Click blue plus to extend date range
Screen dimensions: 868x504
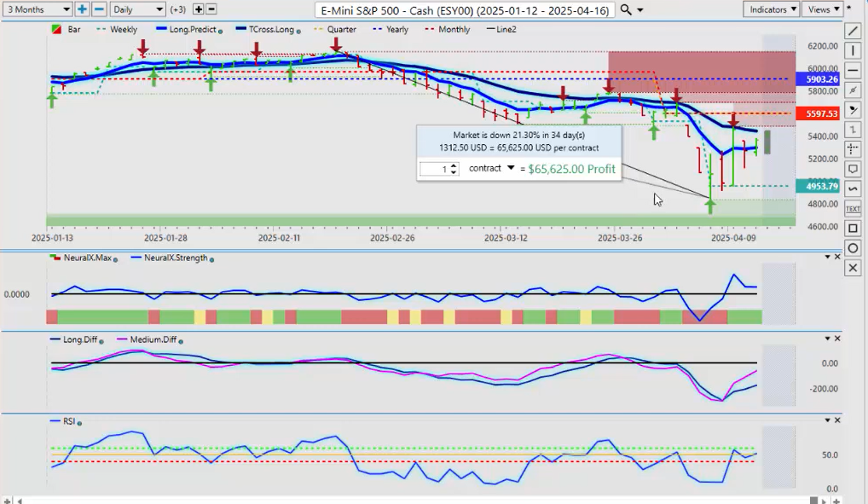(x=82, y=9)
